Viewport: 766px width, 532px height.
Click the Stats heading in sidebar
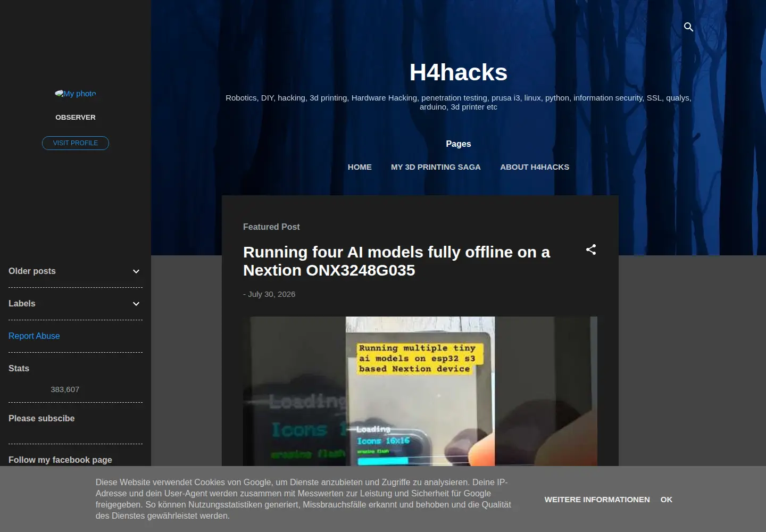click(19, 369)
